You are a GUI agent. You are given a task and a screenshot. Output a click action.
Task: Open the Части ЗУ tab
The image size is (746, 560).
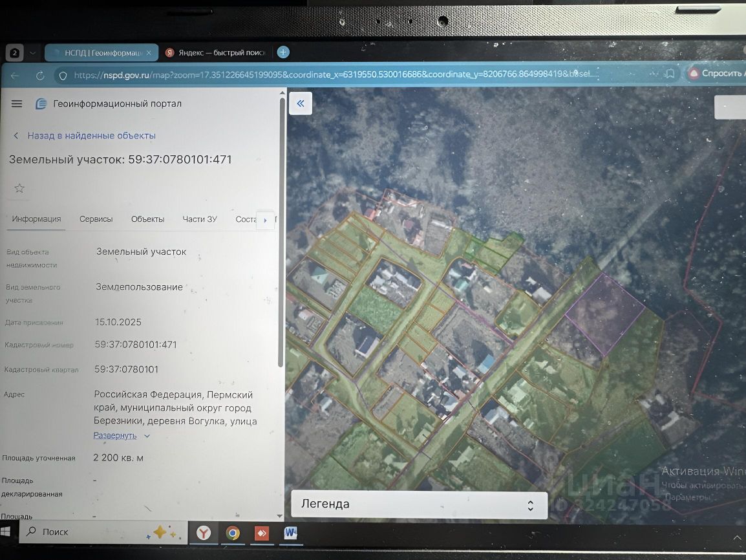200,219
